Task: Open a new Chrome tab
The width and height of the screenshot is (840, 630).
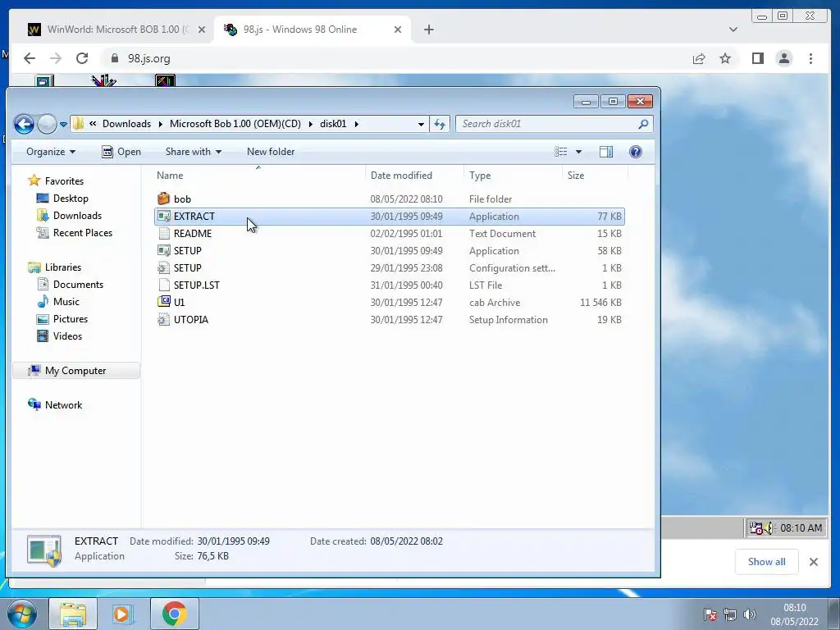Action: click(428, 30)
